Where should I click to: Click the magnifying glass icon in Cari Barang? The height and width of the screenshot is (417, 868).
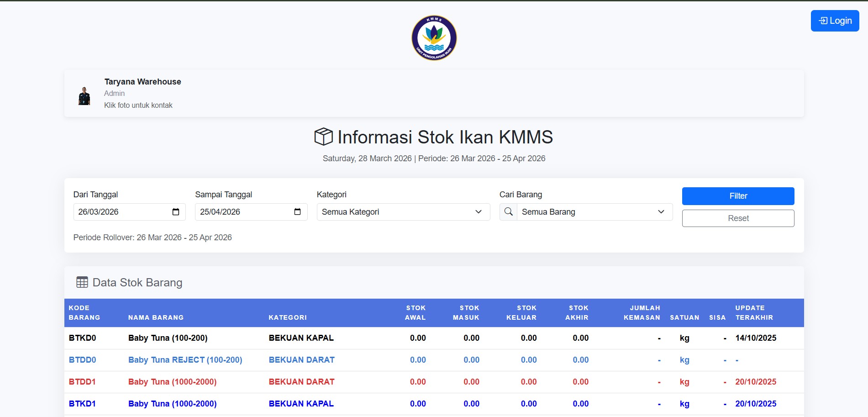coord(508,211)
